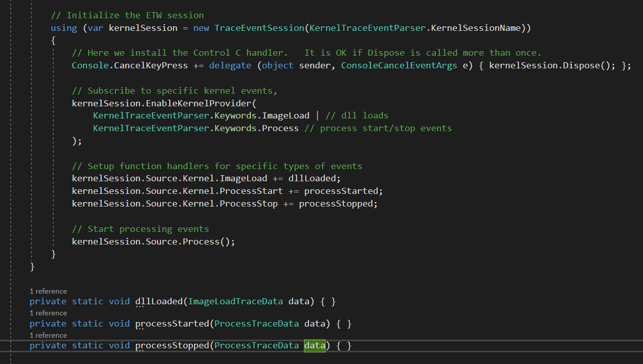Select the ProcessTraceData type in processStarted

256,323
